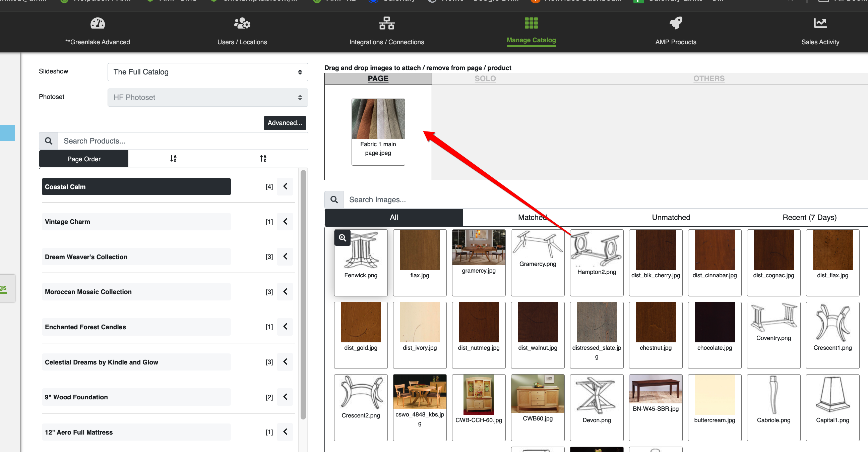Expand the Coastal Calm chevron
Viewport: 868px width, 452px height.
click(285, 186)
